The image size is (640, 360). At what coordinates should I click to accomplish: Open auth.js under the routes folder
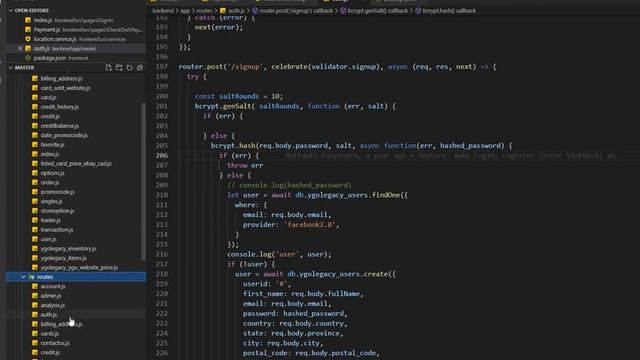click(x=49, y=314)
